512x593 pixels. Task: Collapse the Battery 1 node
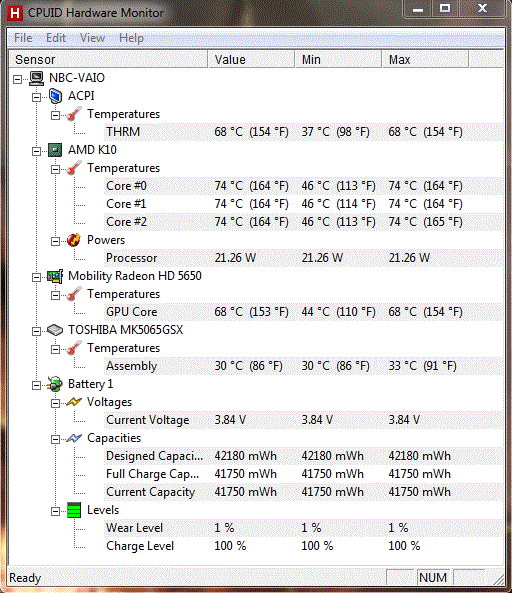[x=36, y=385]
